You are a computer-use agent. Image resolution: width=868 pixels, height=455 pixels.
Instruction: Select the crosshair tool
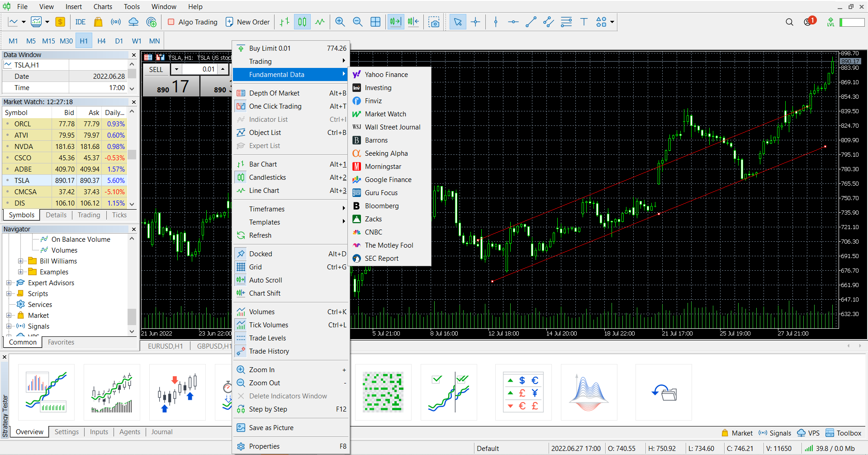[475, 22]
